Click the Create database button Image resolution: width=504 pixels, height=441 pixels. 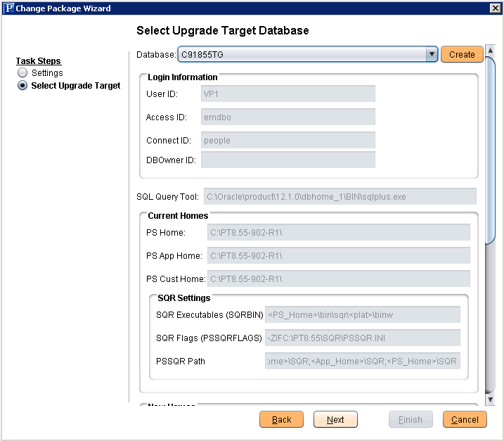pos(462,54)
